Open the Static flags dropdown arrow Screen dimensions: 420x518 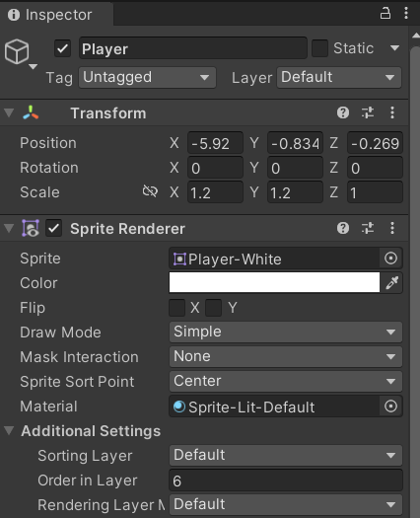tap(394, 48)
